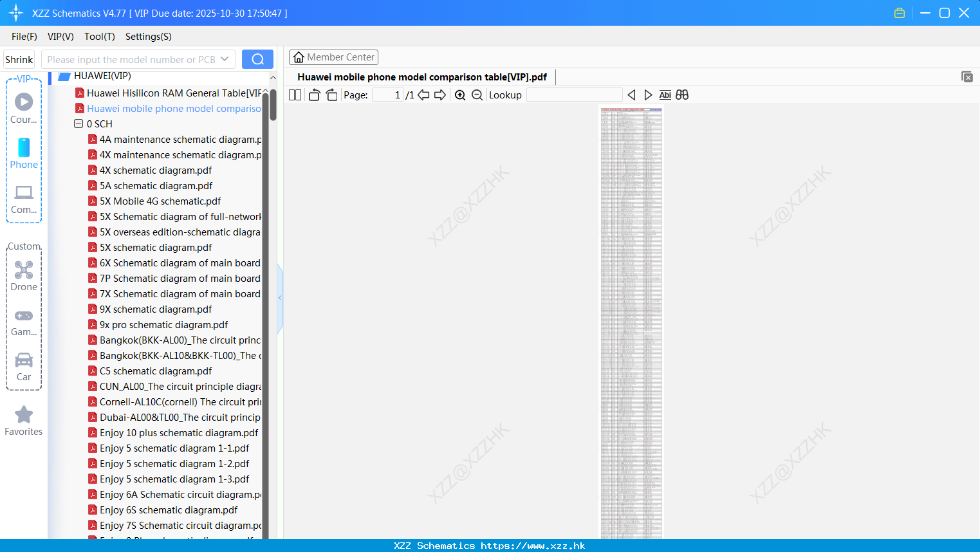Image resolution: width=980 pixels, height=552 pixels.
Task: Collapse left panel using splitter handle
Action: point(280,298)
